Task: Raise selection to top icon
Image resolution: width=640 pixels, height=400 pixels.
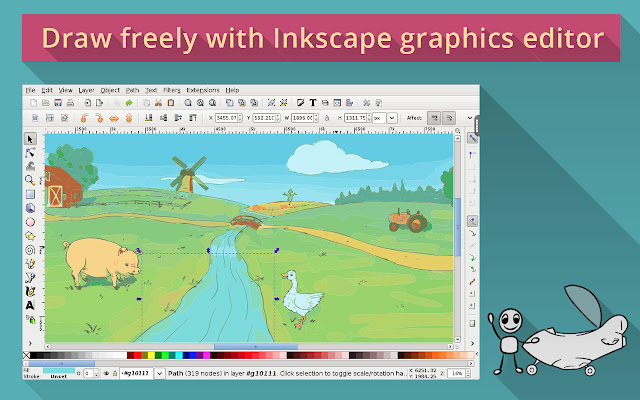Action: point(193,118)
